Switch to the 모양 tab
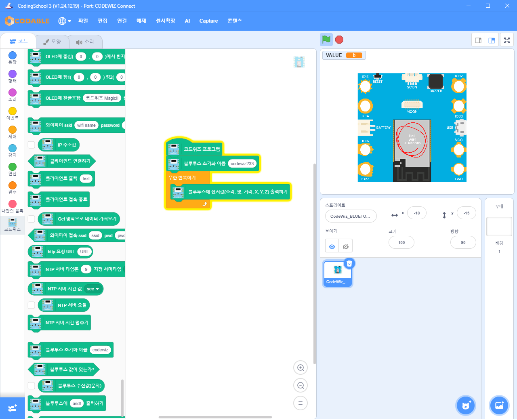This screenshot has width=517, height=420. tap(52, 42)
